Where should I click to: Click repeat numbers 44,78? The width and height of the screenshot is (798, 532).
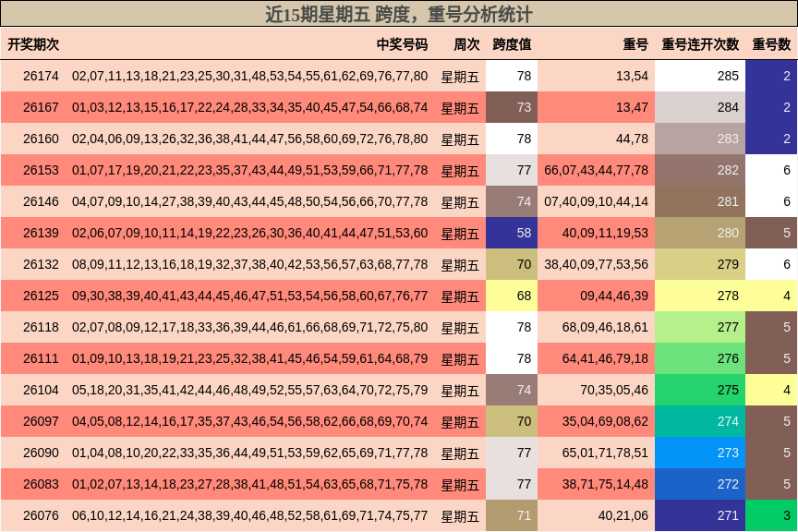pyautogui.click(x=632, y=139)
